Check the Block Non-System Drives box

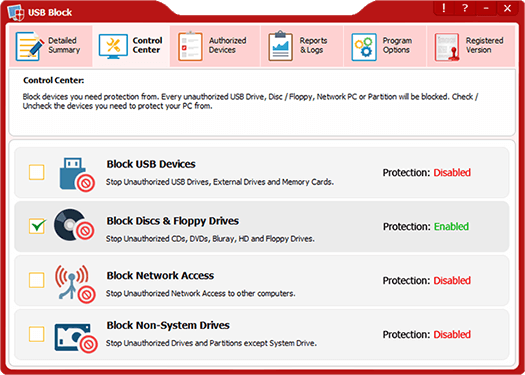coord(36,334)
